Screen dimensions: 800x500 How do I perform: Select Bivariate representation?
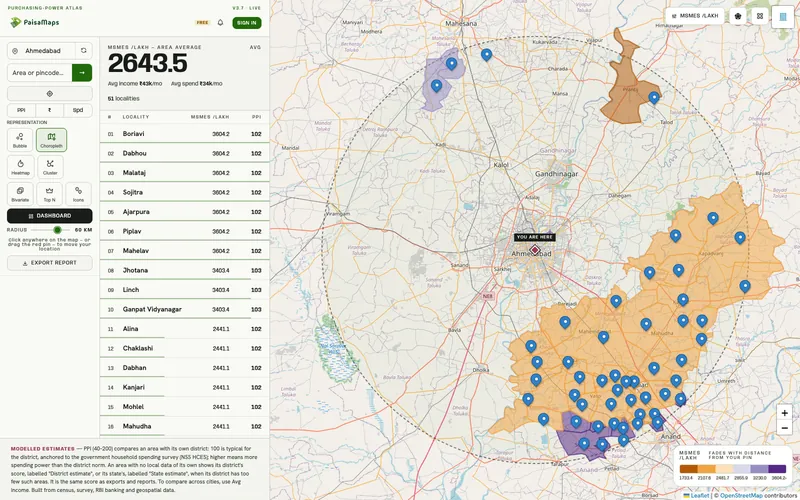click(x=20, y=194)
